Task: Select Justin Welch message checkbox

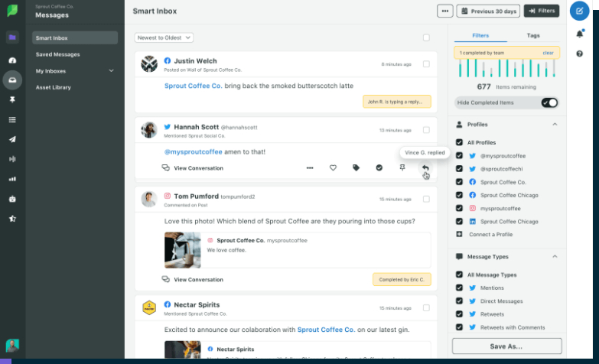Action: pos(426,64)
